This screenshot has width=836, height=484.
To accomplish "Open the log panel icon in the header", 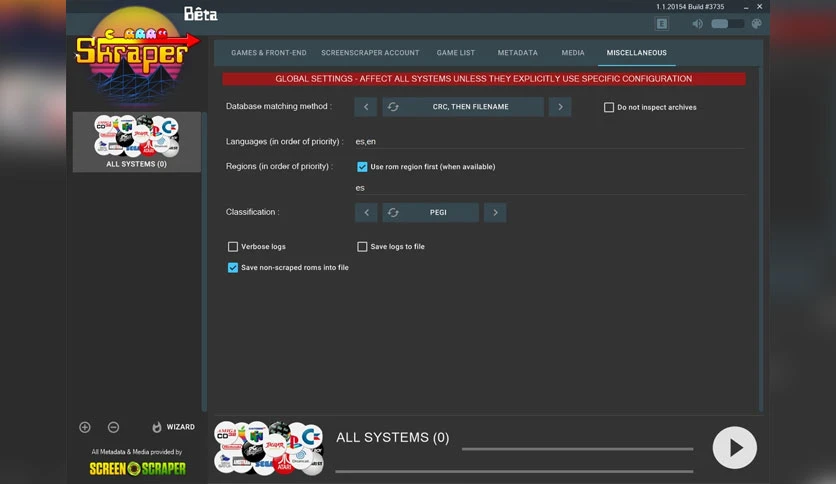I will 662,24.
